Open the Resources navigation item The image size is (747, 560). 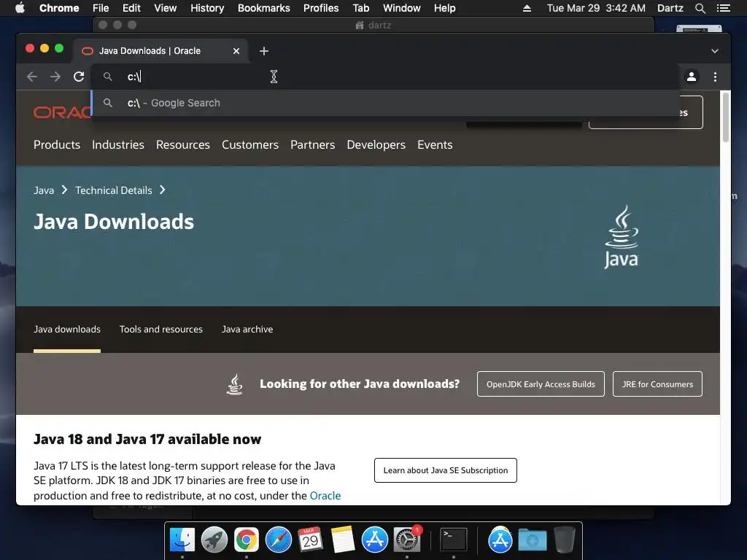pyautogui.click(x=183, y=145)
